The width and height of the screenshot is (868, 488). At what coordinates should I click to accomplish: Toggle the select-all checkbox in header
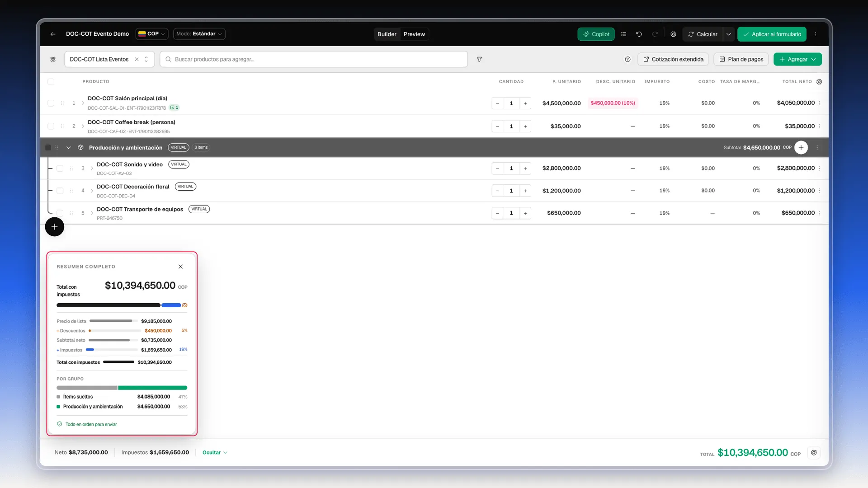(x=51, y=82)
